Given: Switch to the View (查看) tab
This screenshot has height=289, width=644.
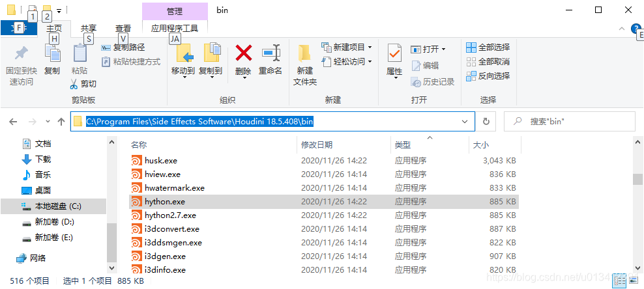Looking at the screenshot, I should [123, 28].
